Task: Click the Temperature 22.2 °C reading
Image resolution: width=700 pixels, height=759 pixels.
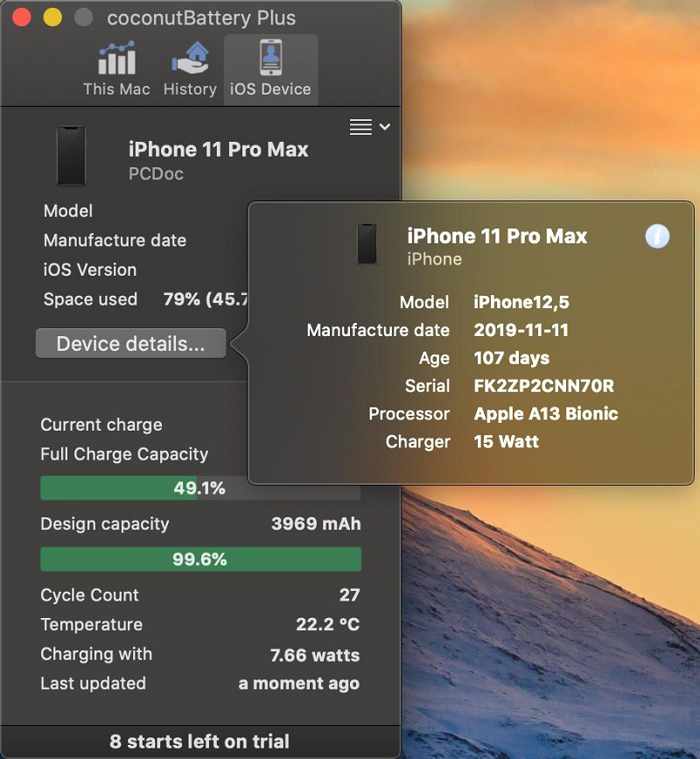Action: click(327, 625)
